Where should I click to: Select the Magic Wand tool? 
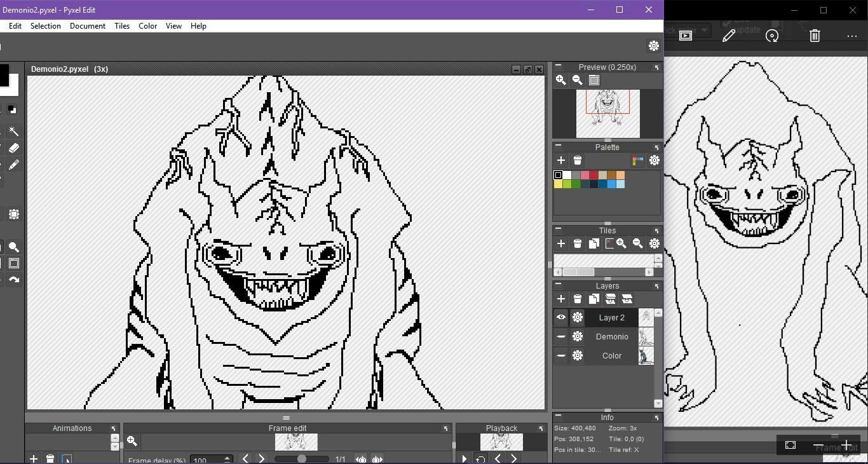pyautogui.click(x=13, y=132)
